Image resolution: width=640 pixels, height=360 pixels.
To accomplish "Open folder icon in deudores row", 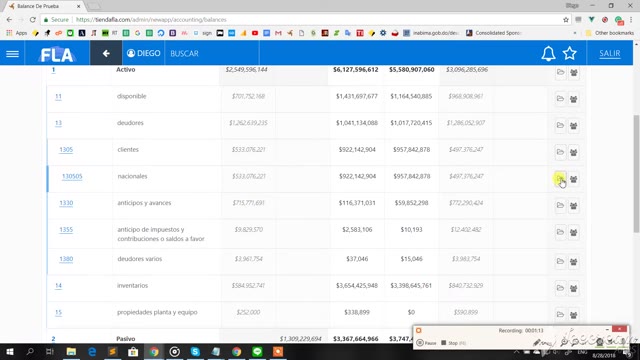I will coord(560,125).
